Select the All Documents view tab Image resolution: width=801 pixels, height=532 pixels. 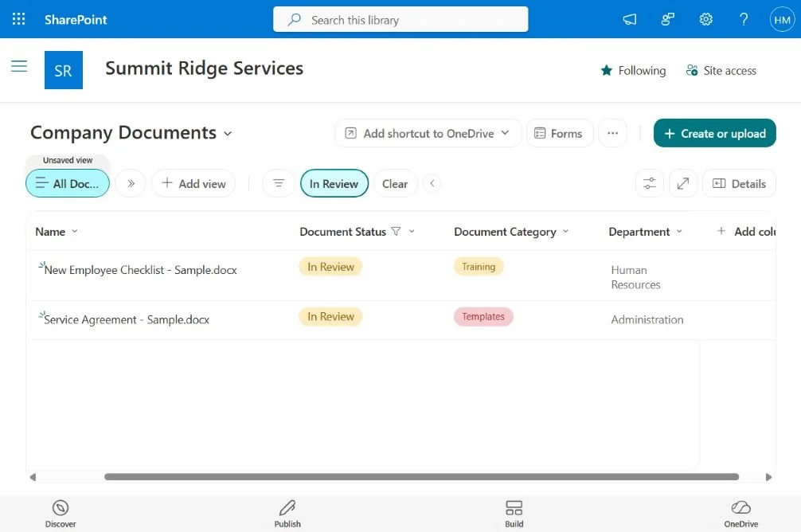tap(68, 183)
